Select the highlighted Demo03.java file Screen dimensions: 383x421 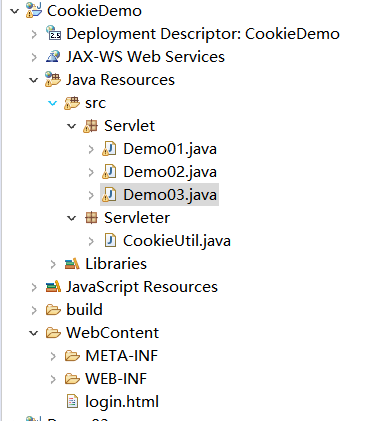tap(170, 195)
